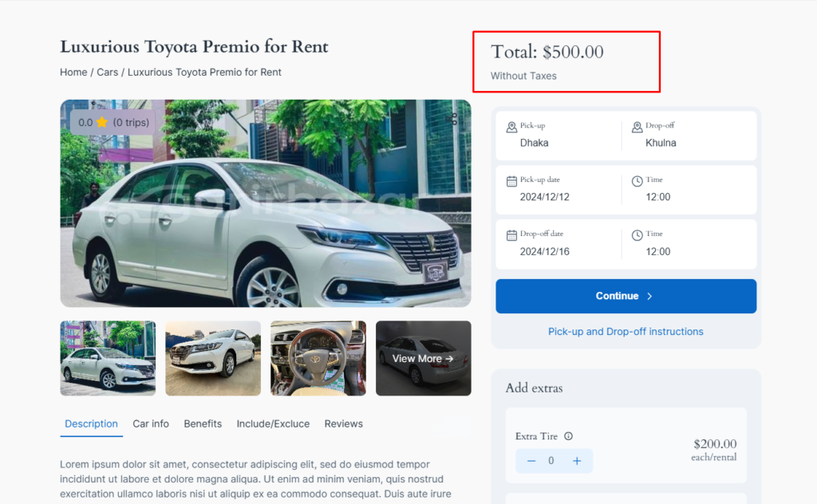Select the steering wheel interior thumbnail
The height and width of the screenshot is (504, 817).
pyautogui.click(x=318, y=358)
